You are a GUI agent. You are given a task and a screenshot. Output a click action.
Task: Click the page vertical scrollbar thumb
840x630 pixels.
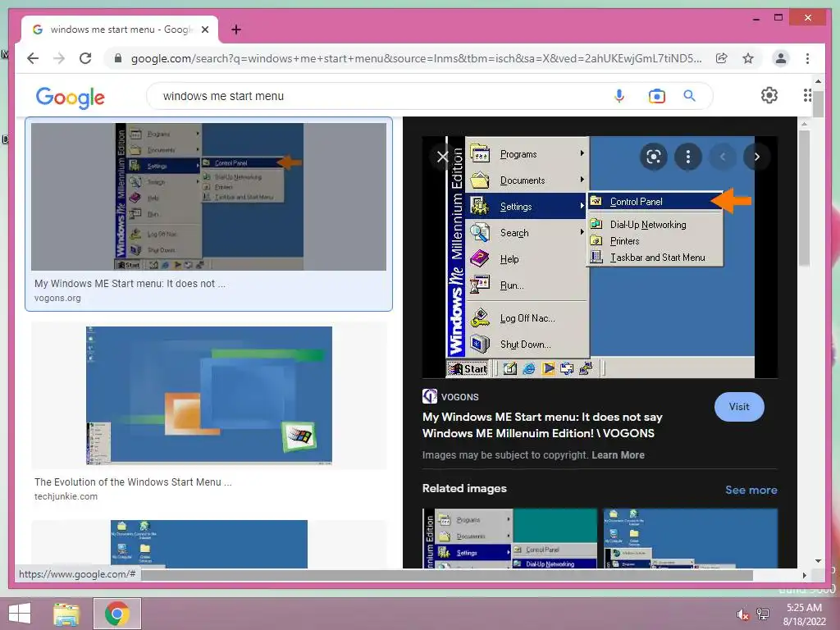(818, 103)
